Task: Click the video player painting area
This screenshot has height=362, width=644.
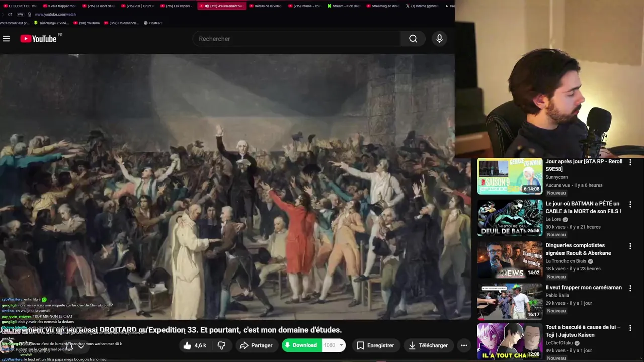Action: 235,187
